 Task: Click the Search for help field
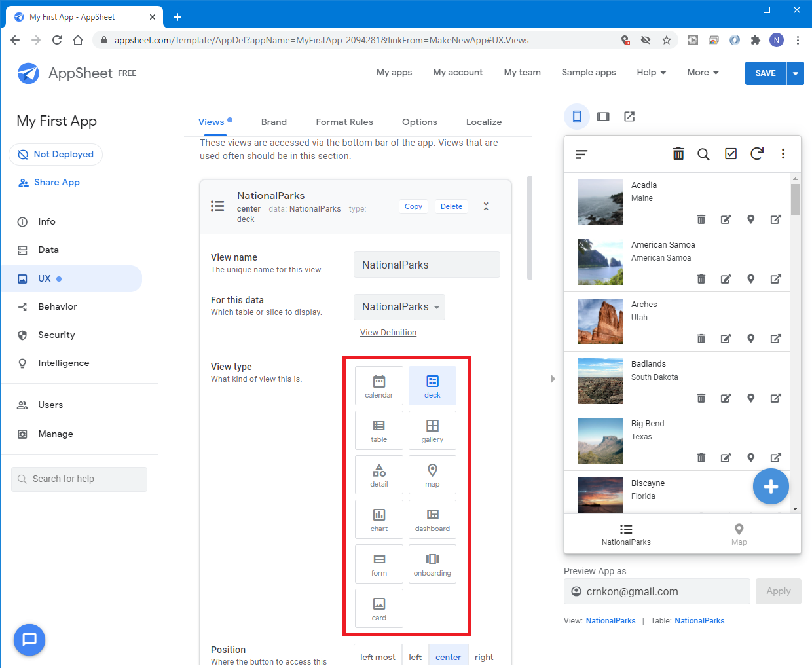tap(79, 479)
